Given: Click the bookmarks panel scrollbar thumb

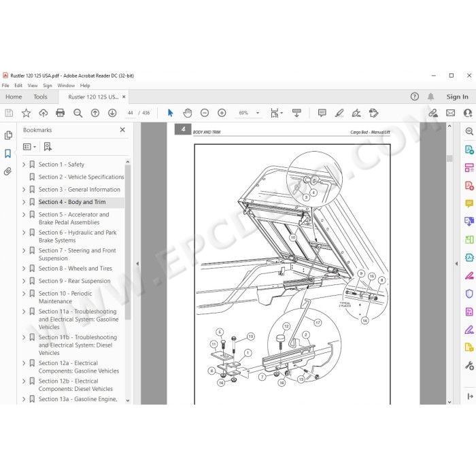Looking at the screenshot, I should point(128,242).
